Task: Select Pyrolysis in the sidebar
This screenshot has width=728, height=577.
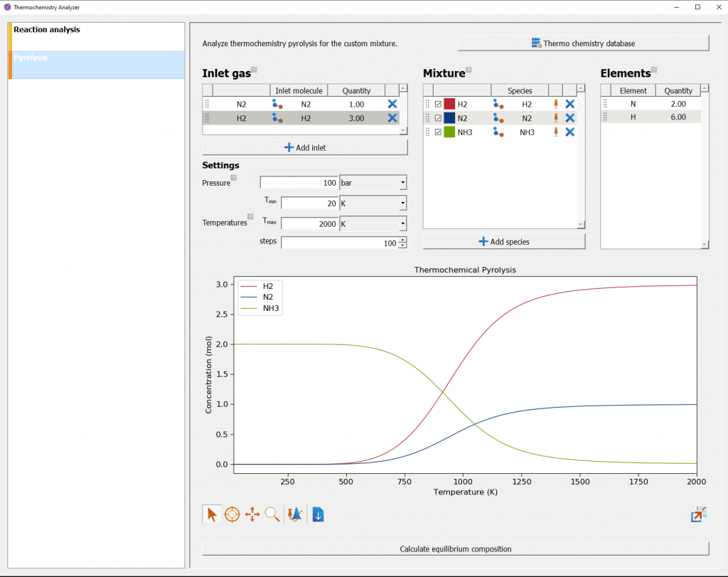Action: point(96,65)
